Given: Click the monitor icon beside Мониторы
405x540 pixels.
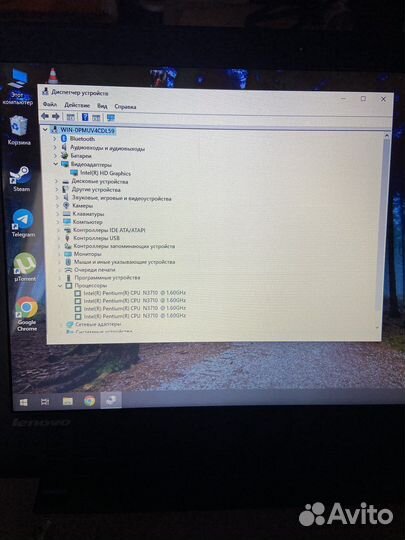Looking at the screenshot, I should pos(68,254).
